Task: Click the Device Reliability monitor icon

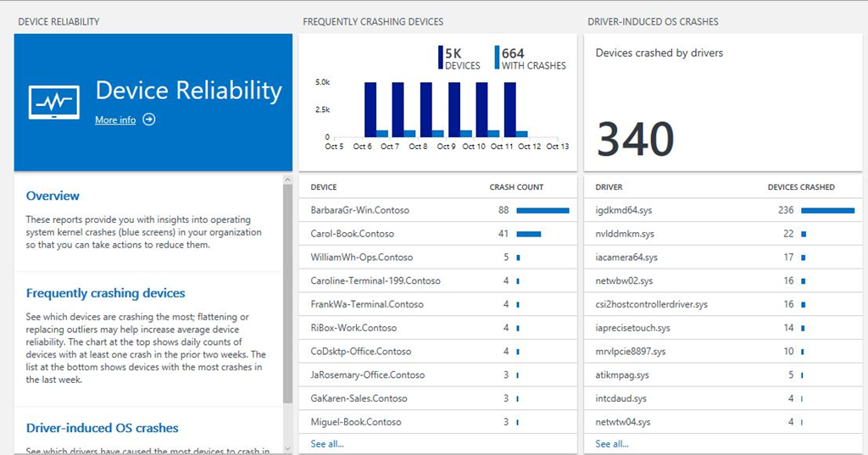Action: tap(54, 102)
